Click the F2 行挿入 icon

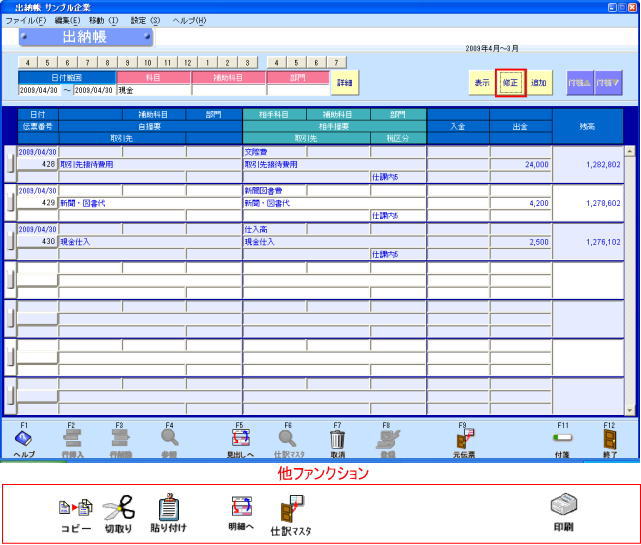(x=72, y=438)
